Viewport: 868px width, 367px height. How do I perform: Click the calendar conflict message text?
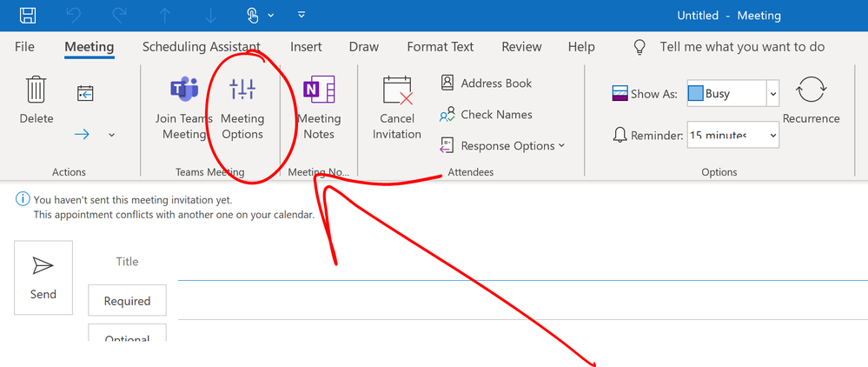point(175,215)
